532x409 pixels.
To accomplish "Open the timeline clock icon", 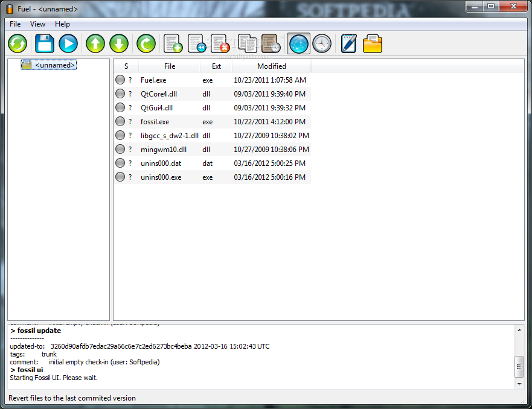I will 322,43.
